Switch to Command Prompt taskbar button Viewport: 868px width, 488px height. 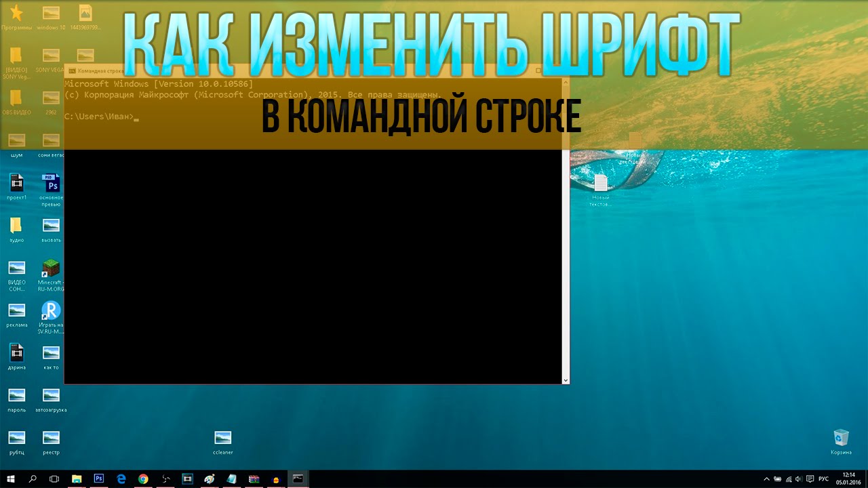pos(298,479)
